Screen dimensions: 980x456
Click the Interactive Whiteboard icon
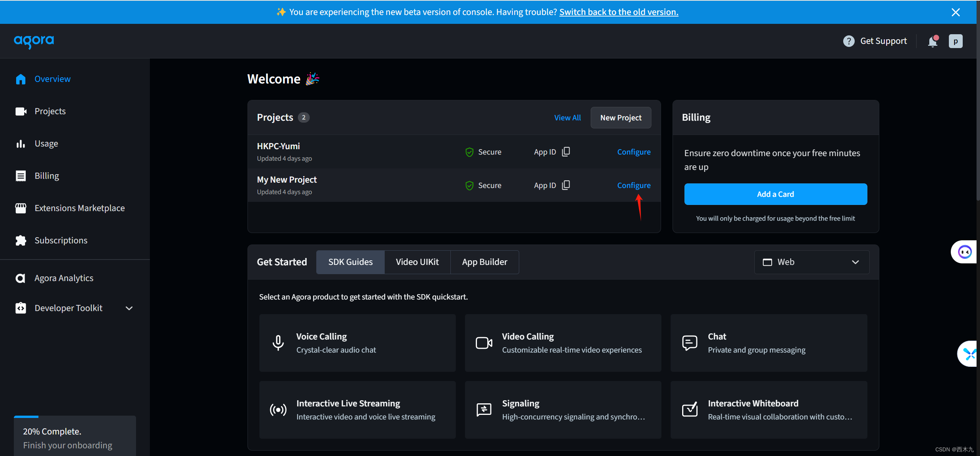pos(689,409)
